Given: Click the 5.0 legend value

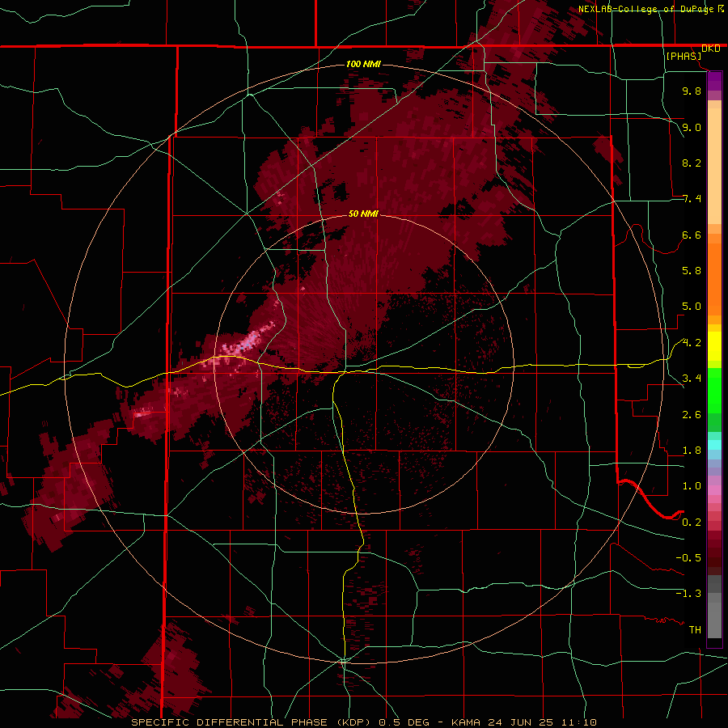Looking at the screenshot, I should pyautogui.click(x=692, y=307).
